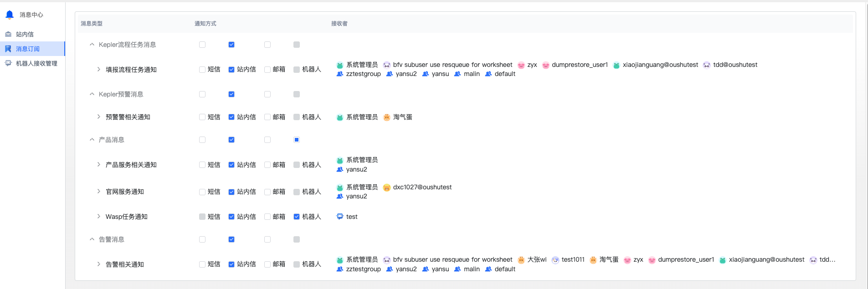Click the test1011 user avatar icon
This screenshot has width=868, height=289.
555,260
